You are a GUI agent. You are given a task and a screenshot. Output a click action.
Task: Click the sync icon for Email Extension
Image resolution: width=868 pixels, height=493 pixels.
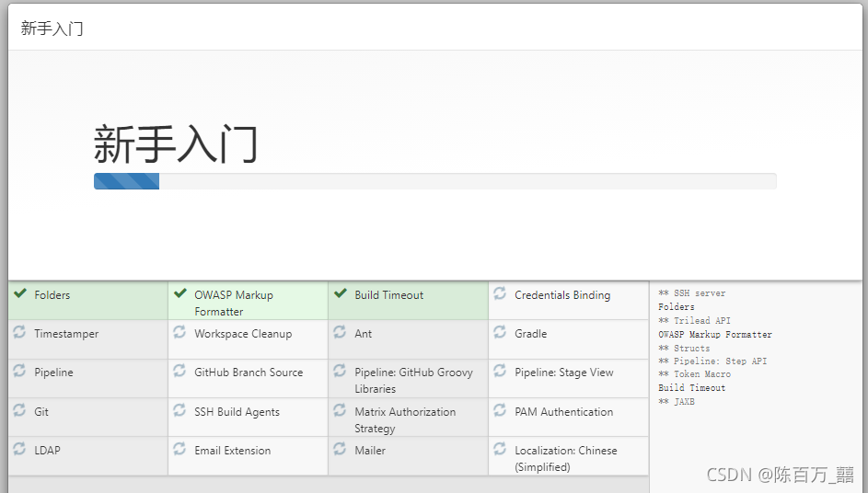pyautogui.click(x=179, y=449)
